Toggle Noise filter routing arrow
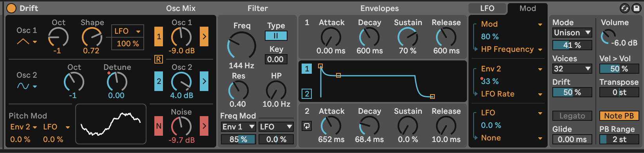This screenshot has height=153, width=644. tap(204, 126)
